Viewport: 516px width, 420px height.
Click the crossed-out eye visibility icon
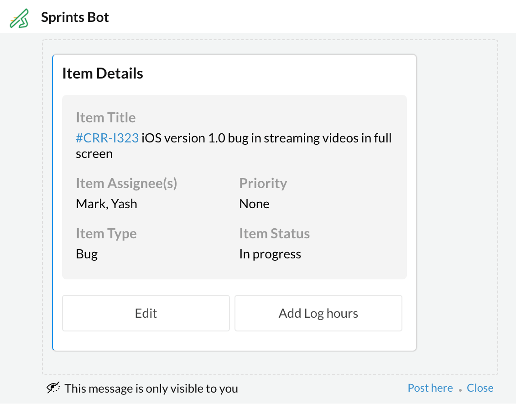click(x=53, y=388)
